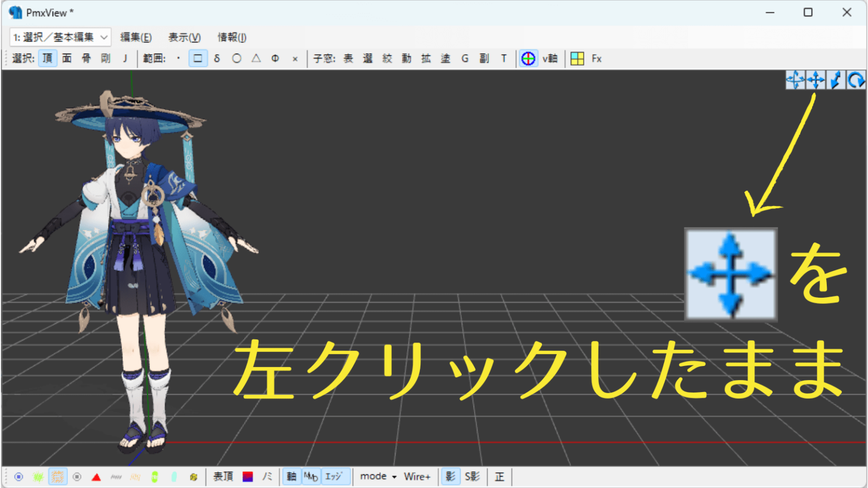Click the 正 front view button
This screenshot has height=488, width=868.
tap(499, 476)
